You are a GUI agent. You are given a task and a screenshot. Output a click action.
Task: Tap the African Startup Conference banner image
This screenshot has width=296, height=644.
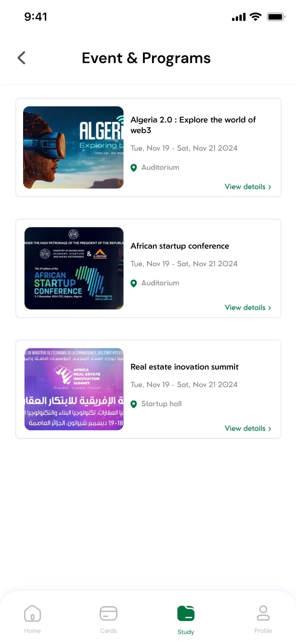pos(74,268)
